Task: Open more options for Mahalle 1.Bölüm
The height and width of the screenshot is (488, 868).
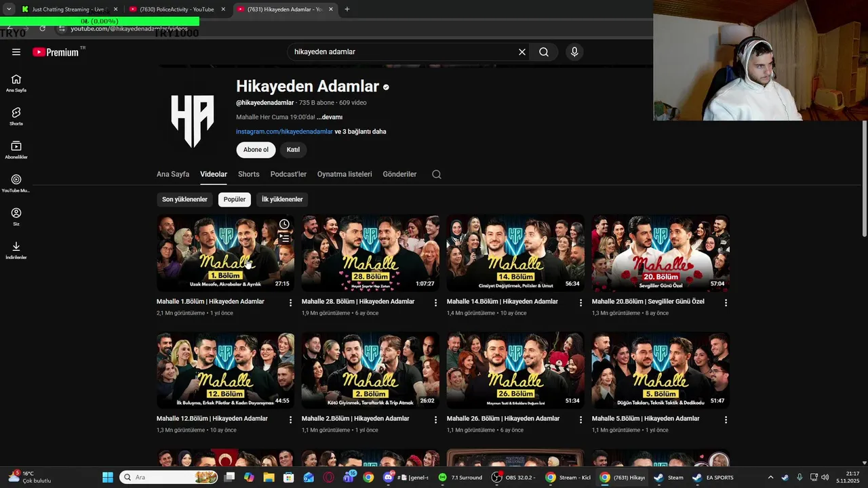Action: 290,303
